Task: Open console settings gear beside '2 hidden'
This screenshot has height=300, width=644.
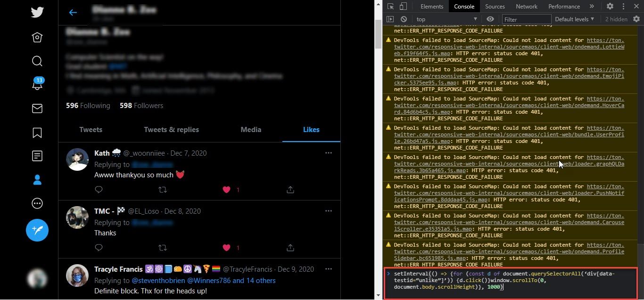Action: click(636, 19)
